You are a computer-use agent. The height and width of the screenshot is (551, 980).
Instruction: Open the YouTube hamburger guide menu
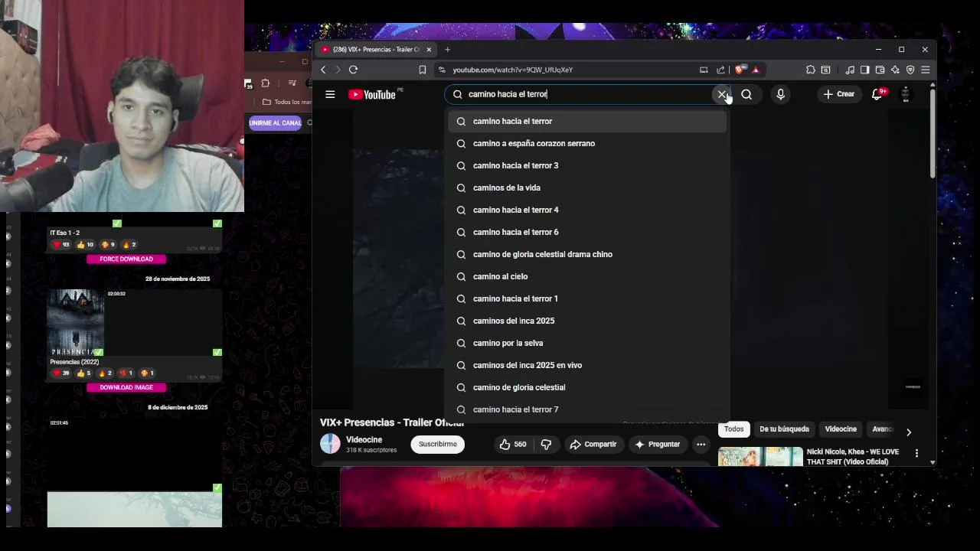330,94
